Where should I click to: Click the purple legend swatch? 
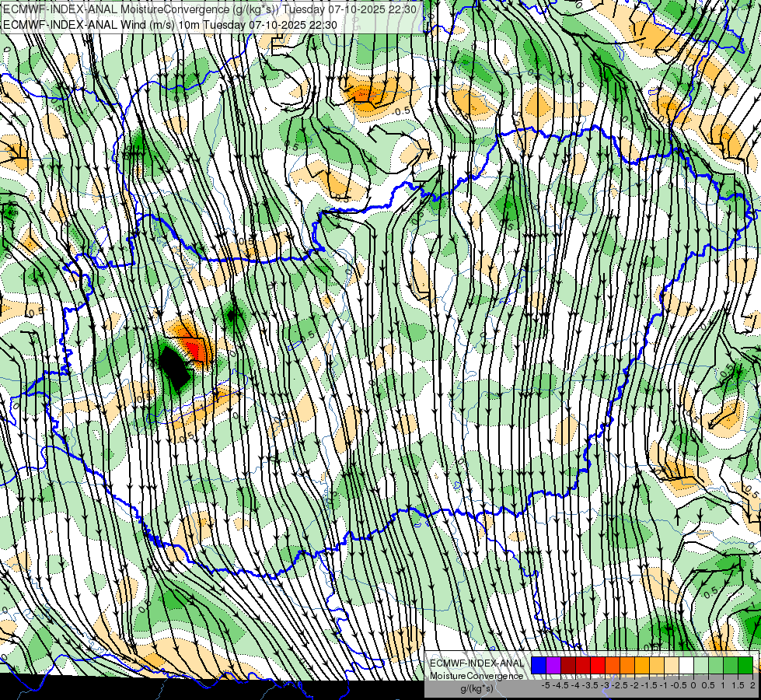(553, 665)
